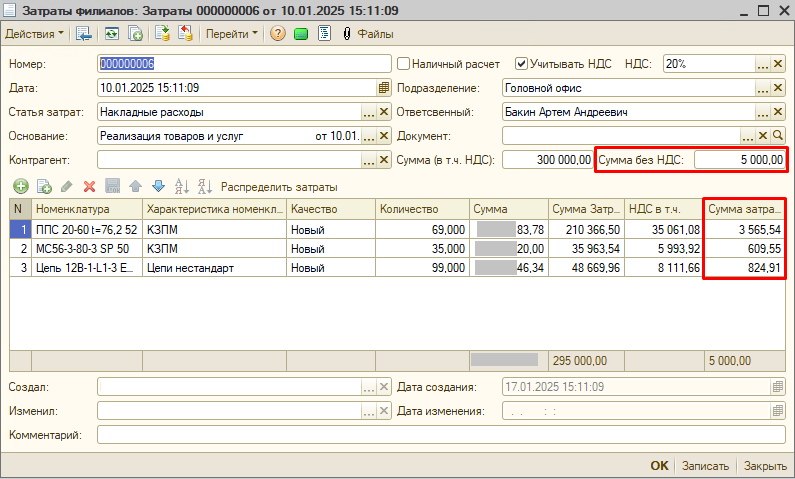Open the Перейти dropdown menu
Image resolution: width=795 pixels, height=479 pixels.
coord(232,34)
